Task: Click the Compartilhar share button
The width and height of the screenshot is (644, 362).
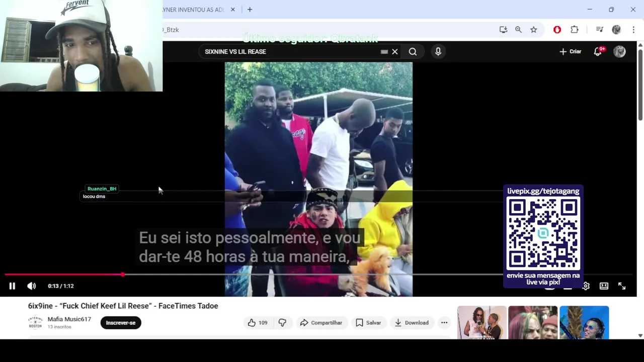Action: [x=321, y=323]
